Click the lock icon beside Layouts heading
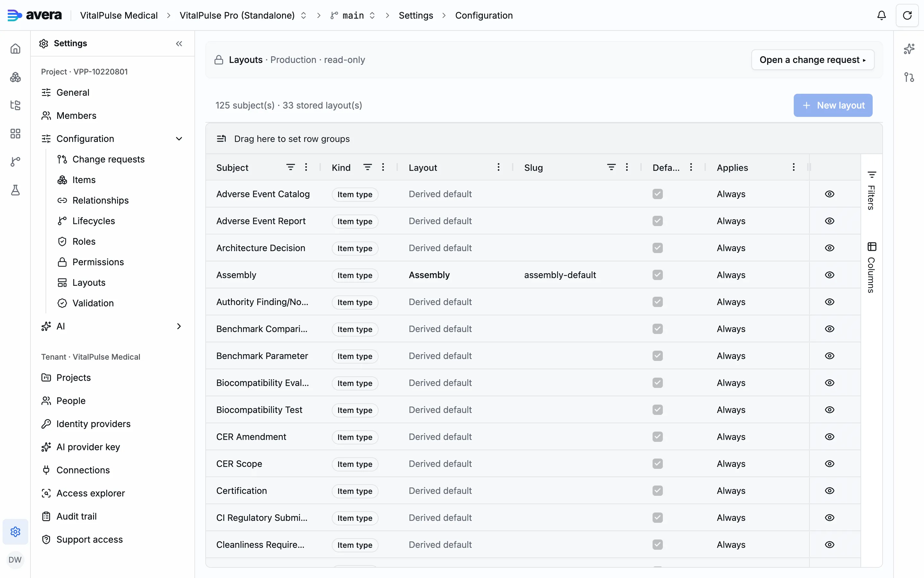The image size is (924, 578). pyautogui.click(x=219, y=60)
